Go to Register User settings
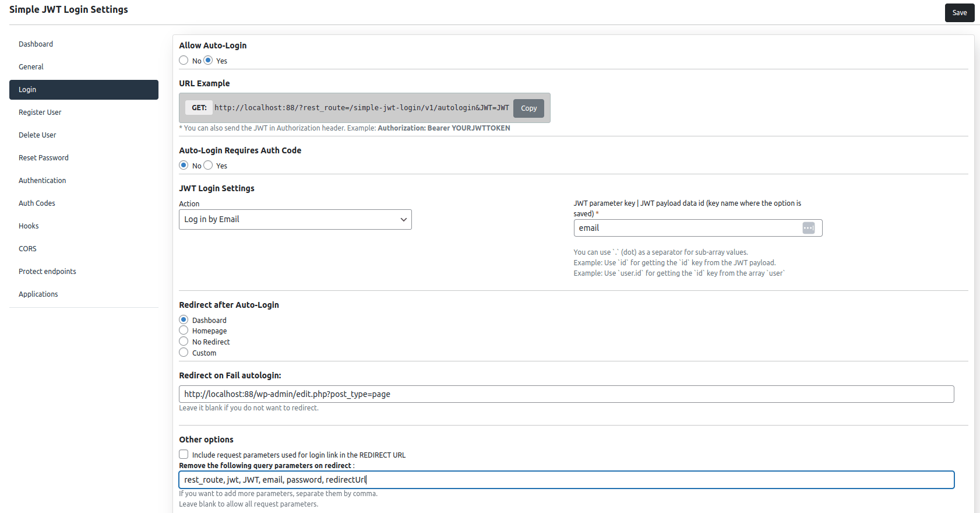The height and width of the screenshot is (513, 980). (x=84, y=113)
